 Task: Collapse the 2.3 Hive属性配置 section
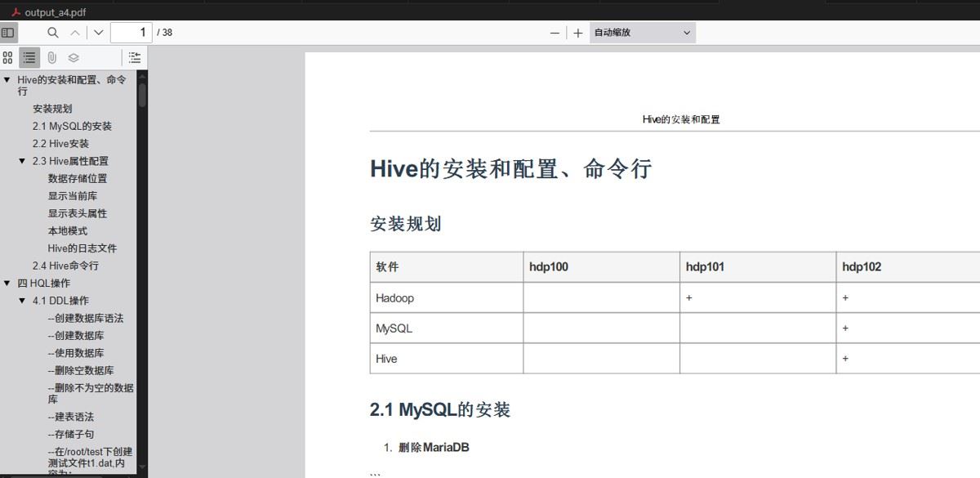[22, 160]
